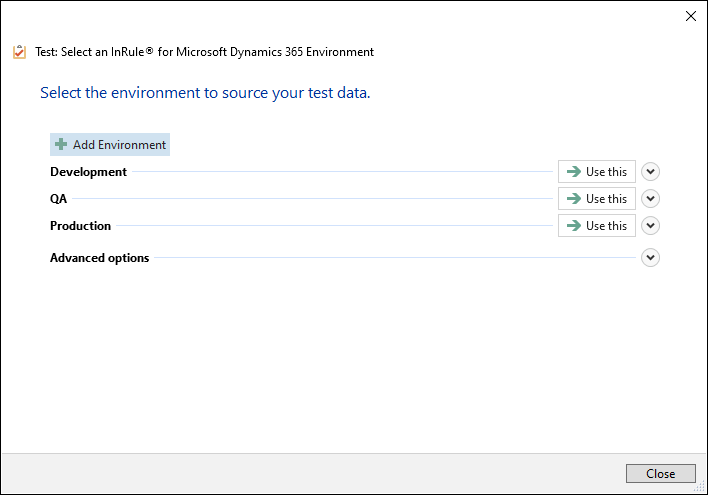
Task: Use this for QA environment
Action: click(596, 199)
